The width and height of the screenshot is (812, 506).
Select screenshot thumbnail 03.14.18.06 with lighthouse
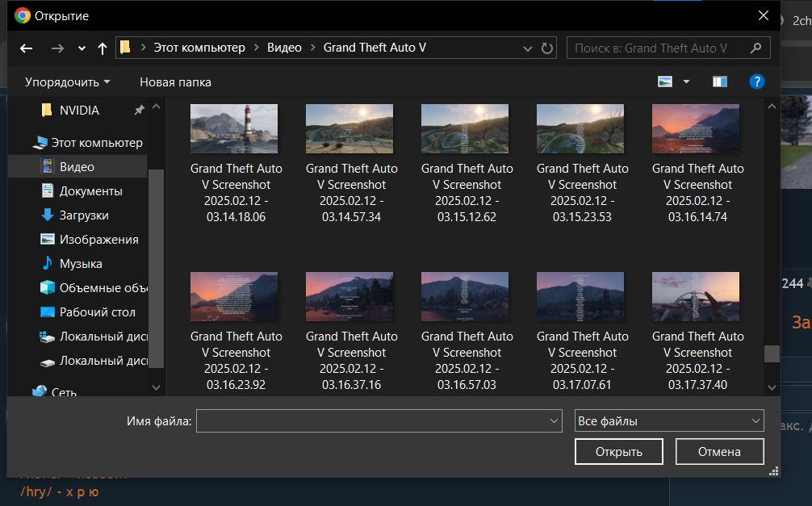click(x=234, y=128)
